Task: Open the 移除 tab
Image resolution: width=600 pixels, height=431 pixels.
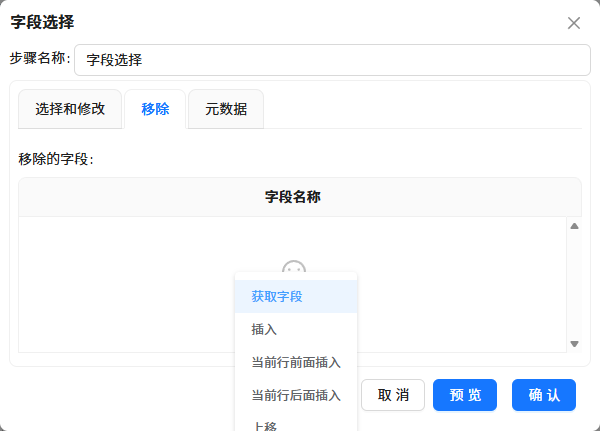Action: pyautogui.click(x=155, y=109)
